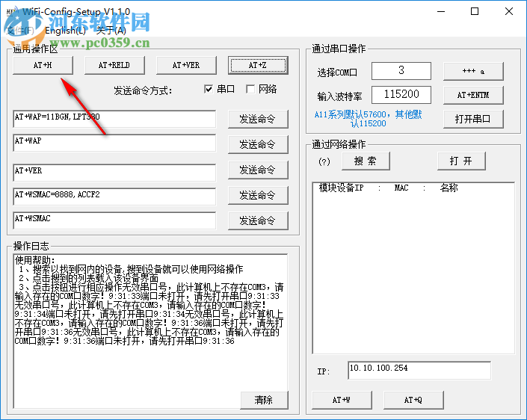The width and height of the screenshot is (527, 420).
Task: Send the AT+RELD reset command
Action: point(114,65)
